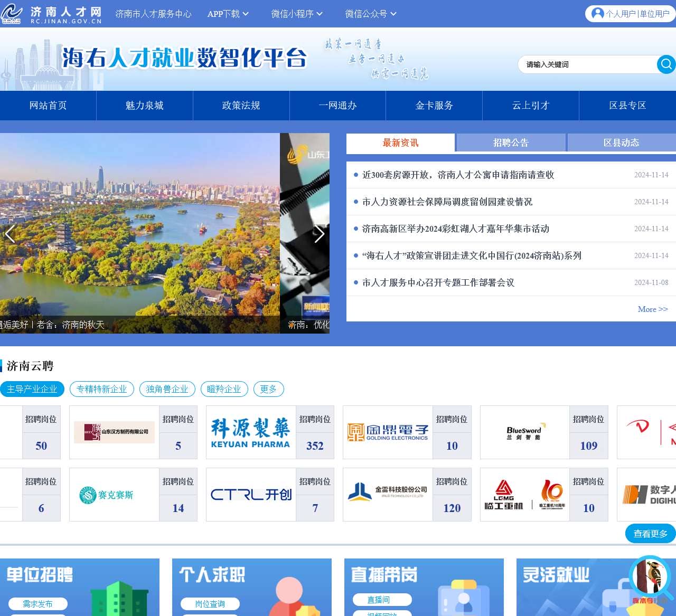The height and width of the screenshot is (616, 676).
Task: Open the 灵活就业 card
Action: pos(596,587)
